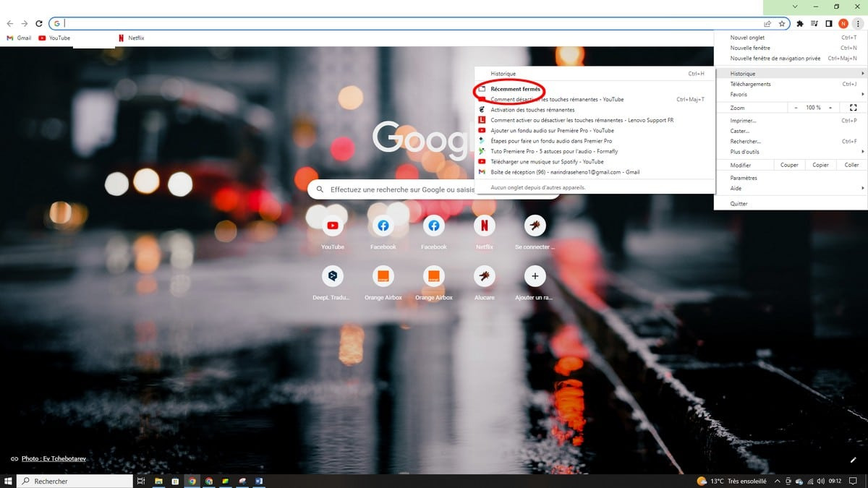The image size is (868, 488).
Task: Reopen 'Tuto Premiere Pro' Formafly page
Action: pyautogui.click(x=595, y=151)
